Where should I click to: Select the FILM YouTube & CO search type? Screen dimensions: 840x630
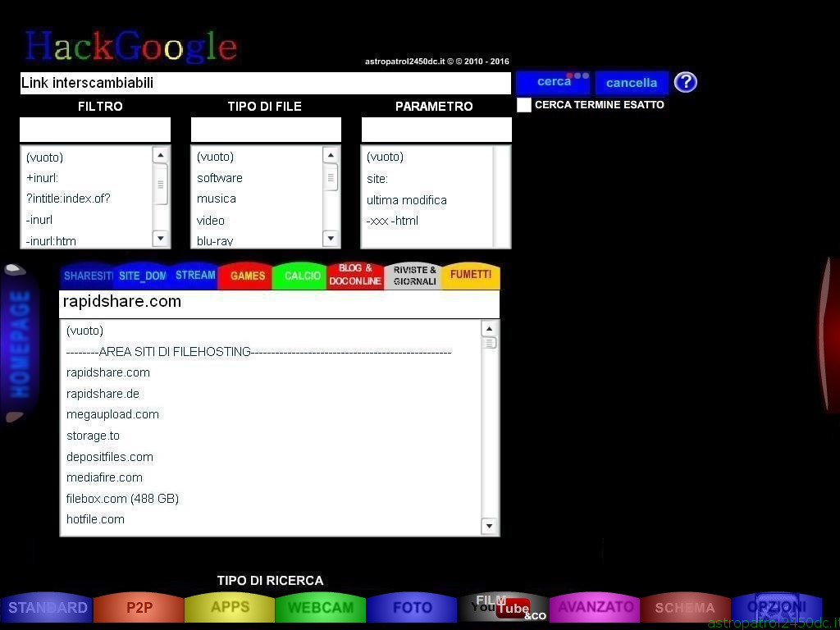(x=504, y=608)
